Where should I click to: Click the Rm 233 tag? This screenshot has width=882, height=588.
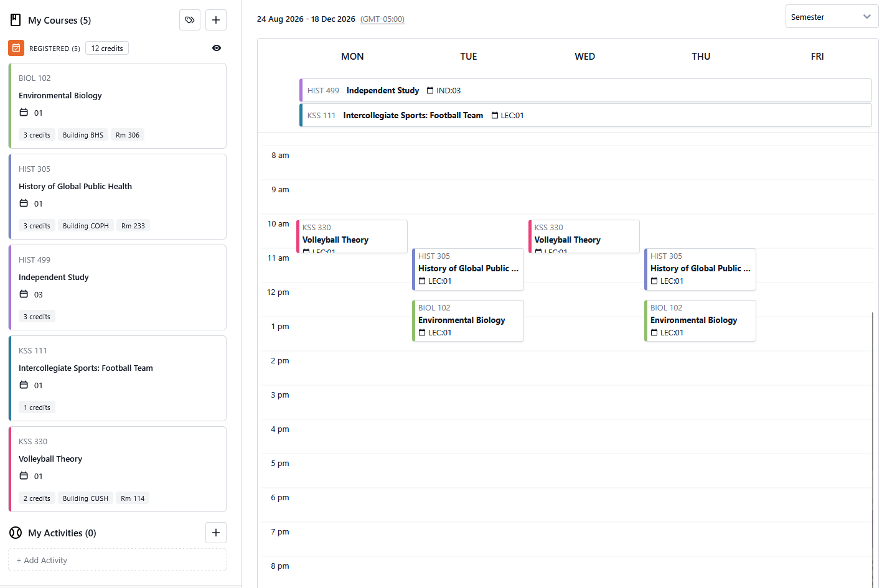133,226
